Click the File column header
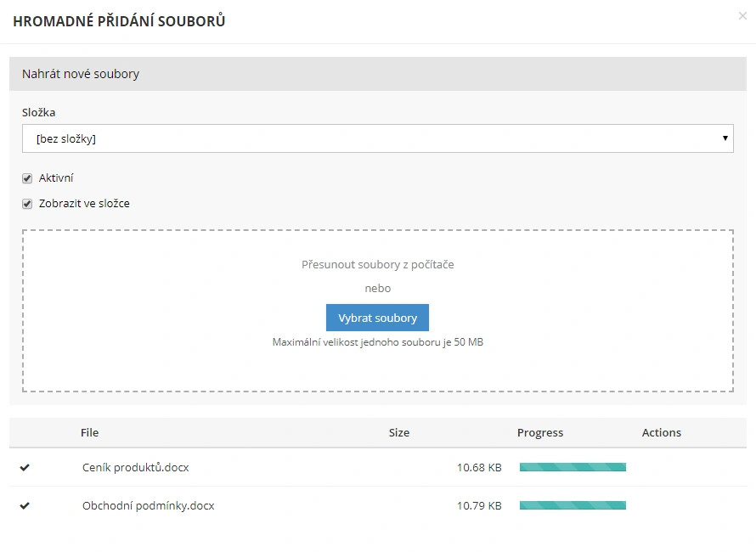Viewport: 756px width, 552px height. click(90, 432)
